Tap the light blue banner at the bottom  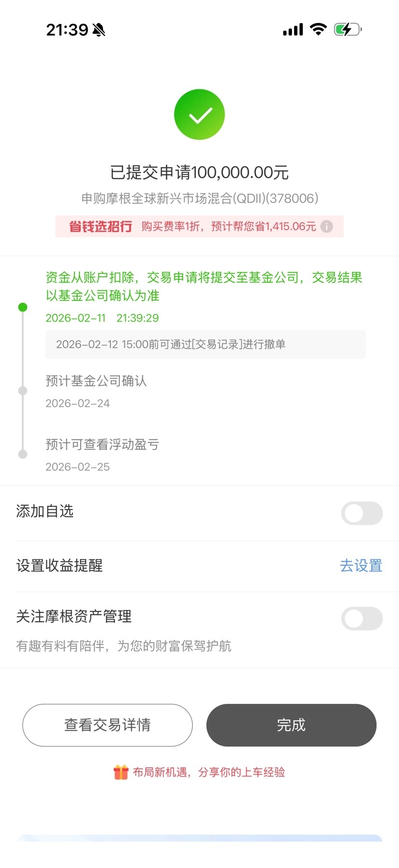pyautogui.click(x=199, y=838)
